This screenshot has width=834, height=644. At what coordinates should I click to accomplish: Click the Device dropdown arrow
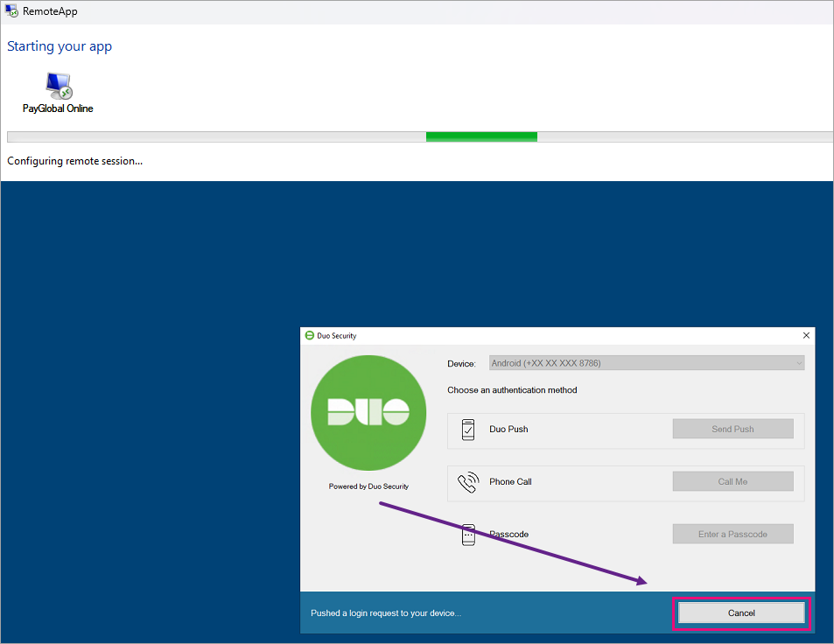pos(798,363)
